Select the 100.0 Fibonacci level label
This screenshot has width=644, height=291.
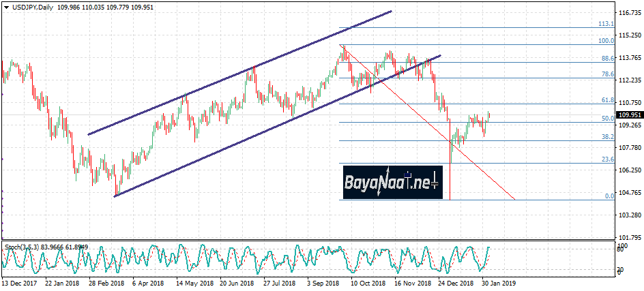606,41
